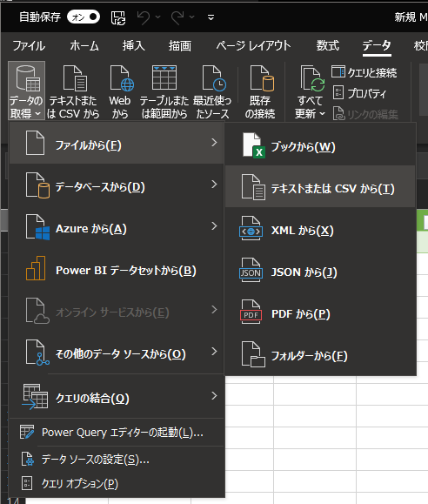Choose JSON から(J) in submenu
The height and width of the screenshot is (504, 428).
tap(320, 271)
